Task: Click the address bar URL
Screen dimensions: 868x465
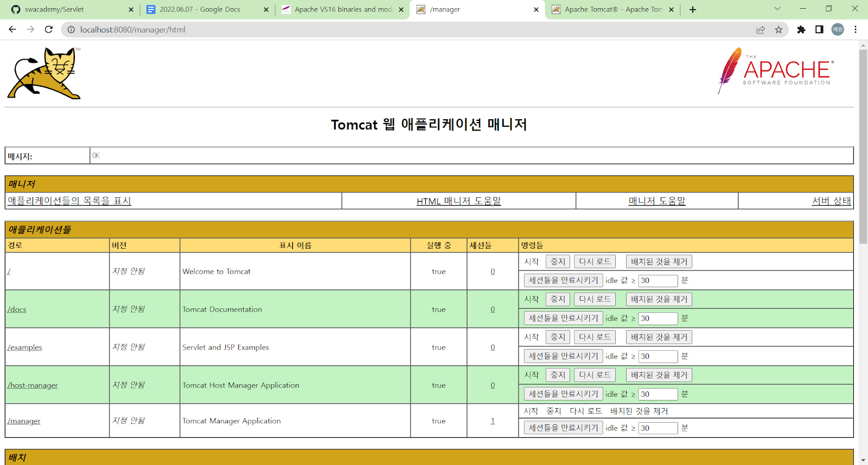Action: (133, 30)
